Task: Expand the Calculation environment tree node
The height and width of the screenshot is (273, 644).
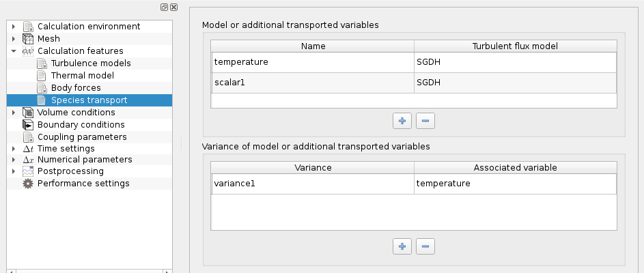Action: point(14,27)
